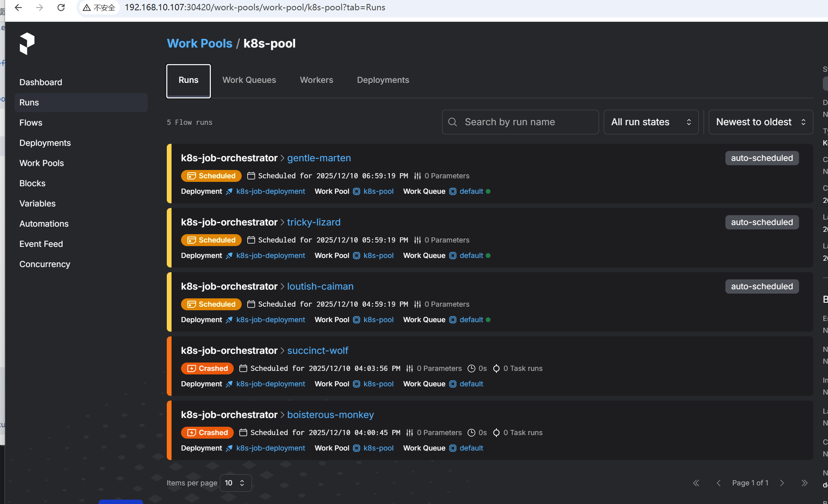Jump to first page double-chevron icon

click(696, 483)
